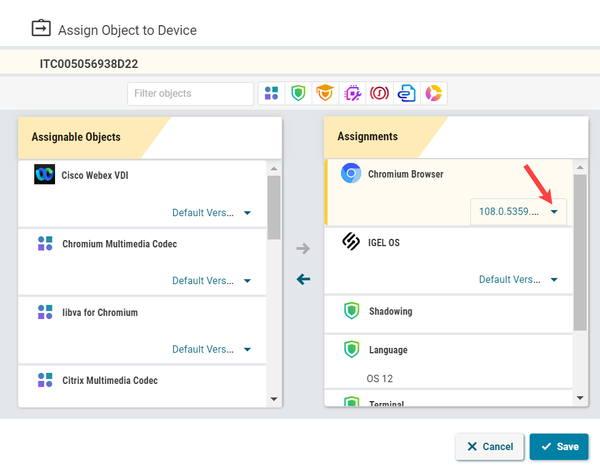The image size is (600, 466).
Task: Click the Cancel button
Action: point(488,446)
